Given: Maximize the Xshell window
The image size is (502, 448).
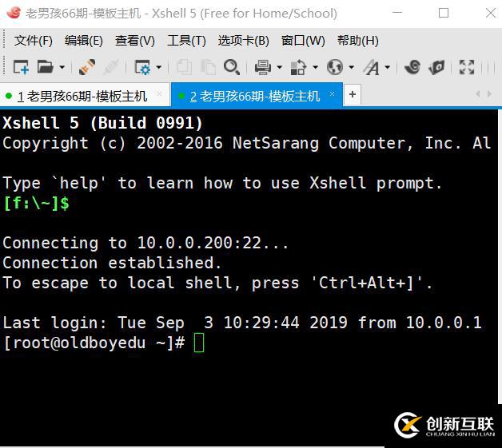Looking at the screenshot, I should pos(444,13).
